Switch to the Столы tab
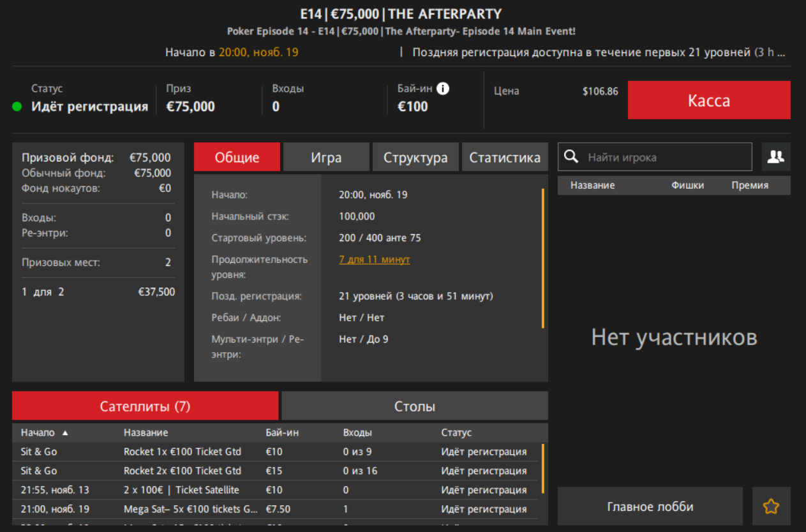The image size is (806, 532). [x=415, y=406]
